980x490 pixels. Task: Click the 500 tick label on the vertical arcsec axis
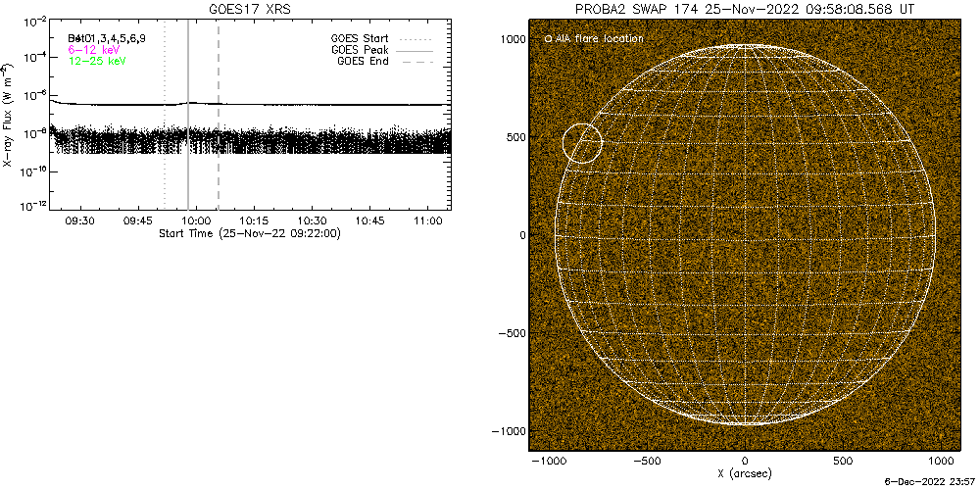(x=515, y=137)
